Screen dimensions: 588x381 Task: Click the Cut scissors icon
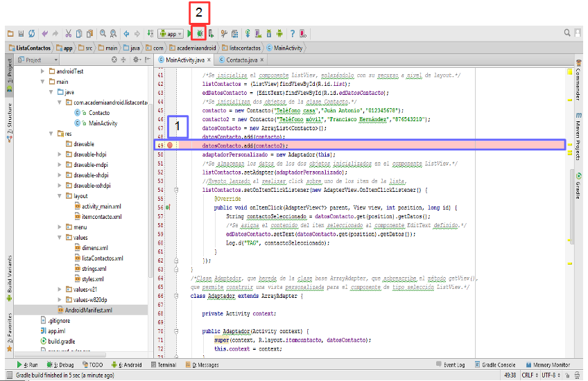point(68,34)
